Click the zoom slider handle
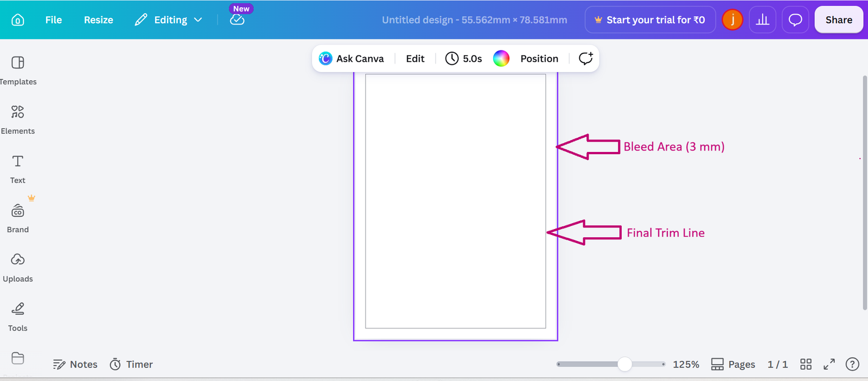This screenshot has width=868, height=381. point(625,364)
